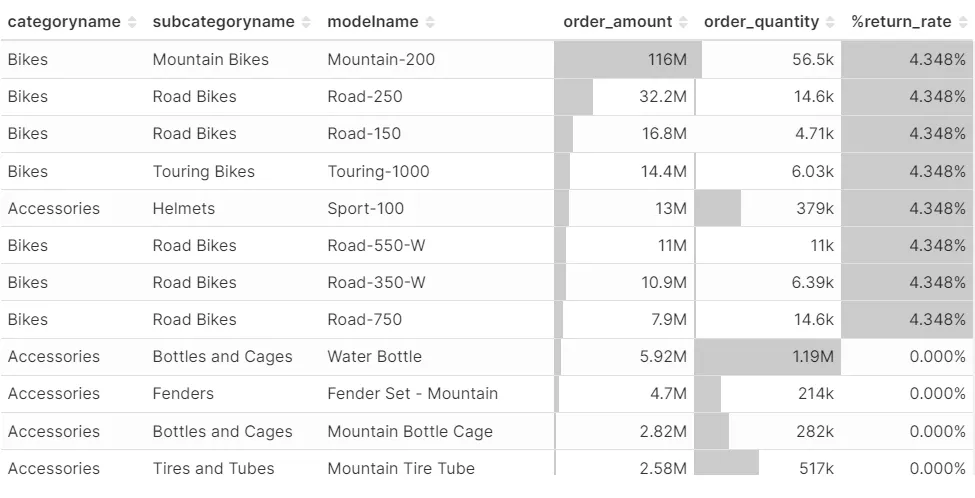Click the 1.19M order quantity cell
975x498 pixels.
[767, 357]
